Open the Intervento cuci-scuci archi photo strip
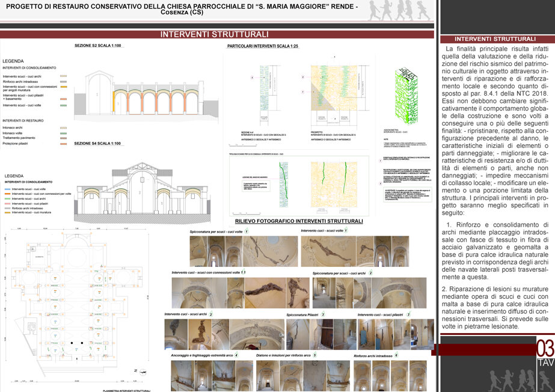The height and width of the screenshot is (392, 555). tap(224, 334)
